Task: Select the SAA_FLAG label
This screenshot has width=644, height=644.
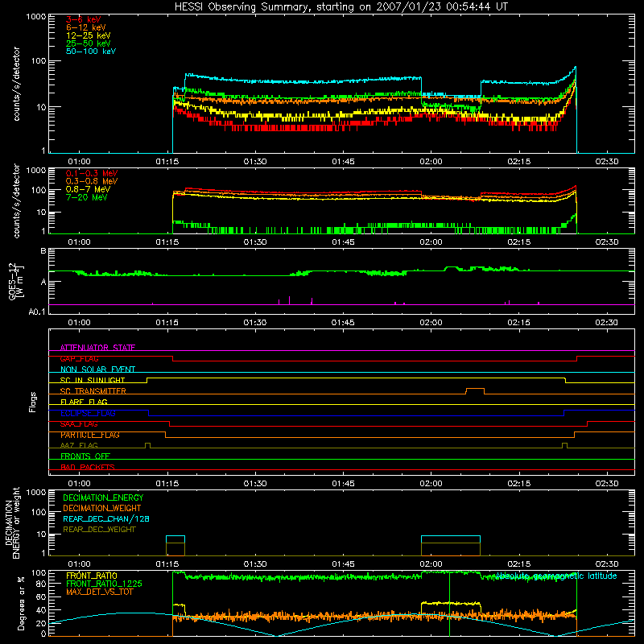Action: tap(79, 424)
